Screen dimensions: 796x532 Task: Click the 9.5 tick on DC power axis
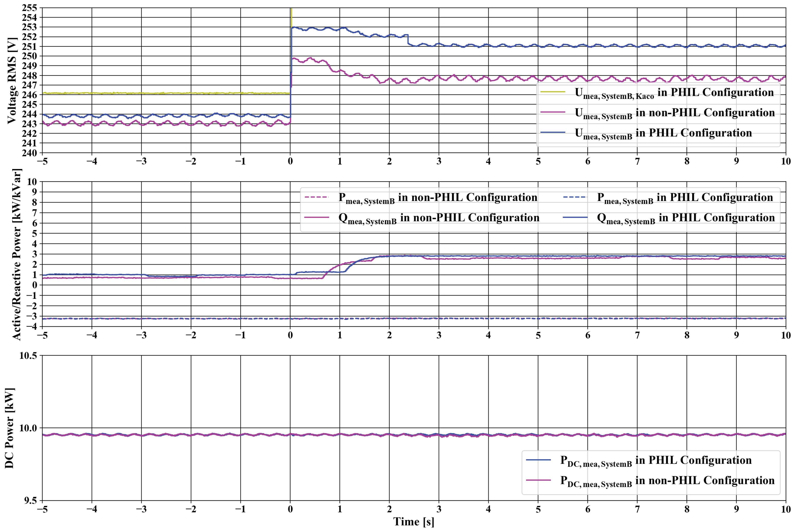point(31,500)
